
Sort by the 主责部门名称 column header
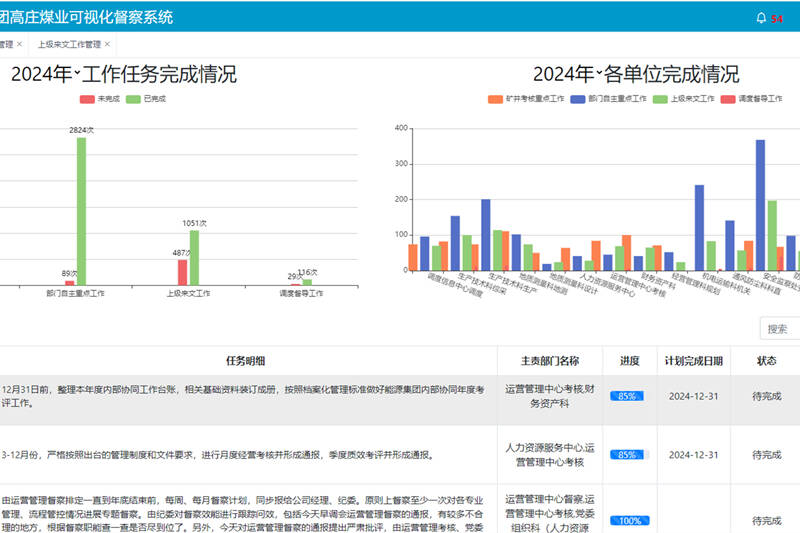click(550, 361)
